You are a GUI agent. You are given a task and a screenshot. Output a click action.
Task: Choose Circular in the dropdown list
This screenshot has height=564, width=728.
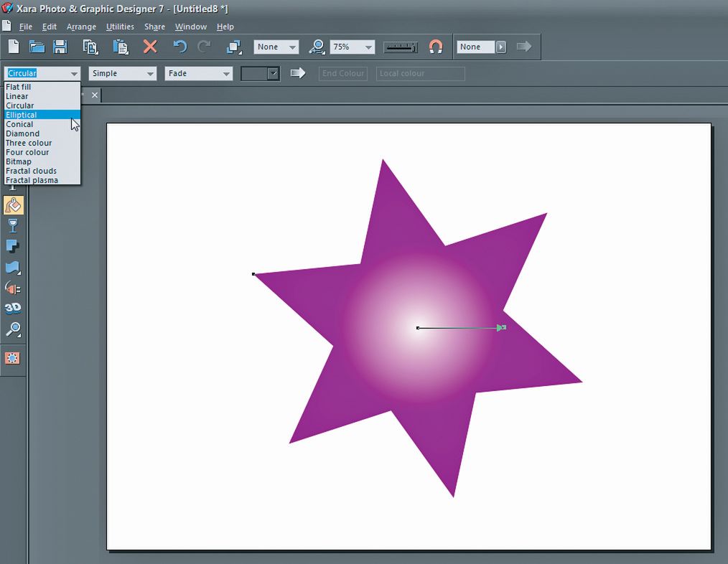point(42,105)
